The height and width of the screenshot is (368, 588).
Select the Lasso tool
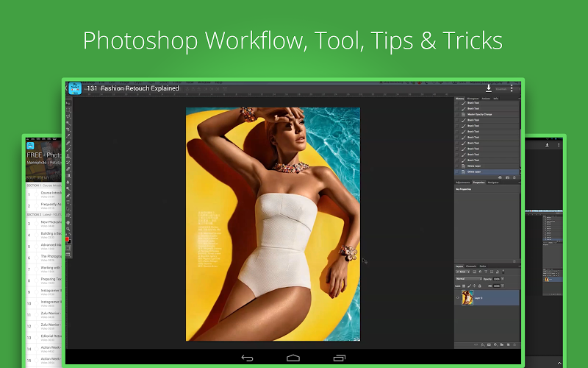(x=68, y=116)
